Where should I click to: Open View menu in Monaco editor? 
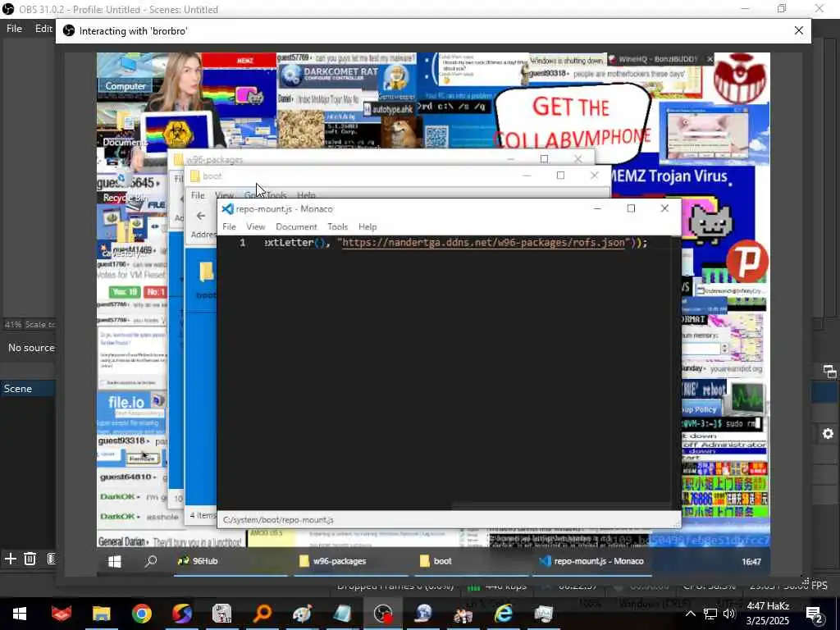pyautogui.click(x=256, y=226)
